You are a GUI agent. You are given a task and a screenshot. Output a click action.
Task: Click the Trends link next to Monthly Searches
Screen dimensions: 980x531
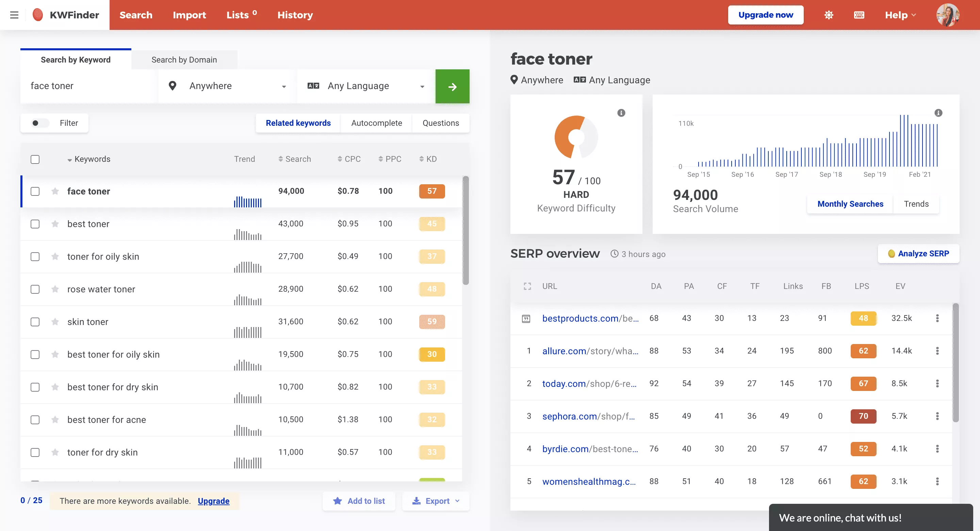pos(916,203)
